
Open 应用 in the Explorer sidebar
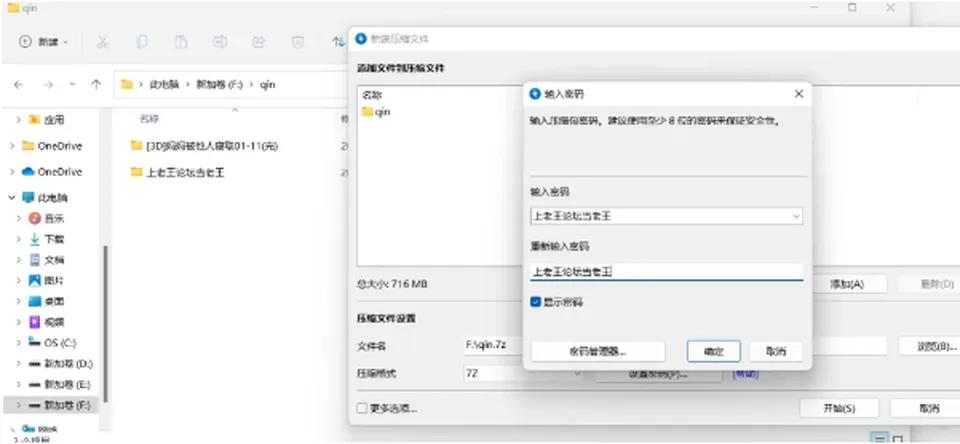click(x=54, y=120)
